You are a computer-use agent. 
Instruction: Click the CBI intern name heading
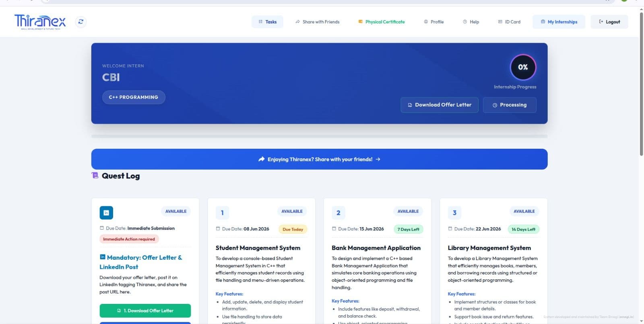pyautogui.click(x=111, y=77)
